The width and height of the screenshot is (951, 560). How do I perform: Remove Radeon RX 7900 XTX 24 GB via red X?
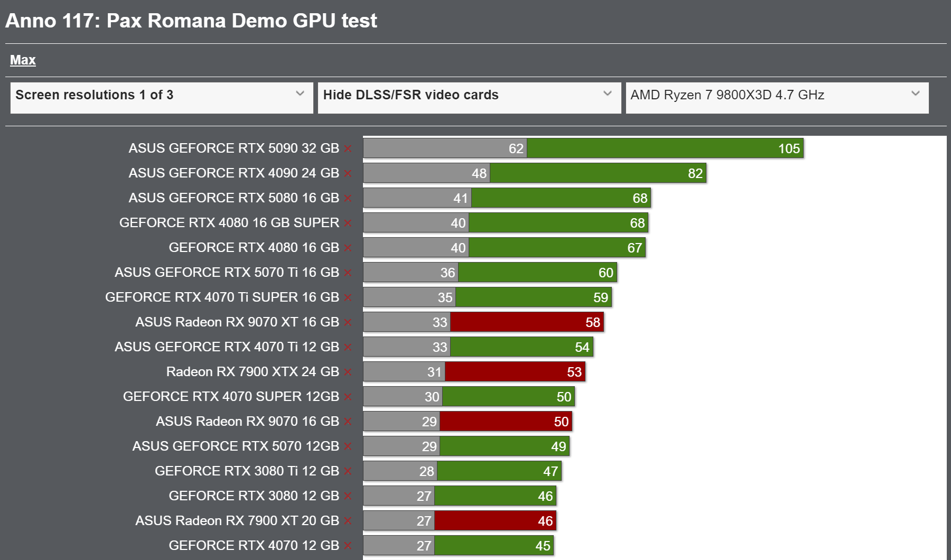point(348,372)
